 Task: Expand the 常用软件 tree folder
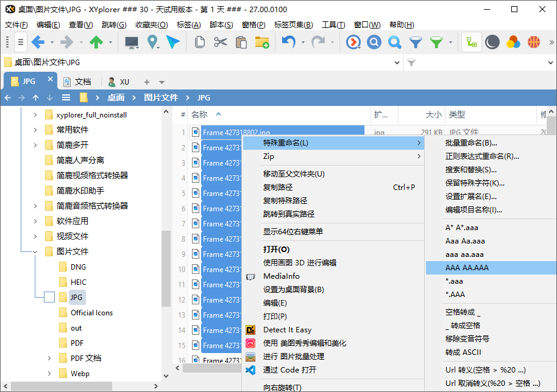(x=35, y=130)
